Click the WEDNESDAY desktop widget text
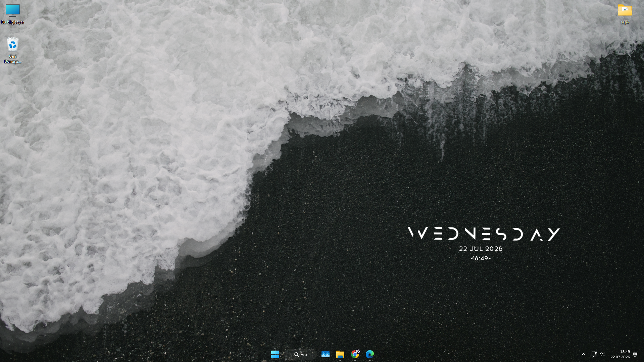The width and height of the screenshot is (644, 362). [x=484, y=234]
